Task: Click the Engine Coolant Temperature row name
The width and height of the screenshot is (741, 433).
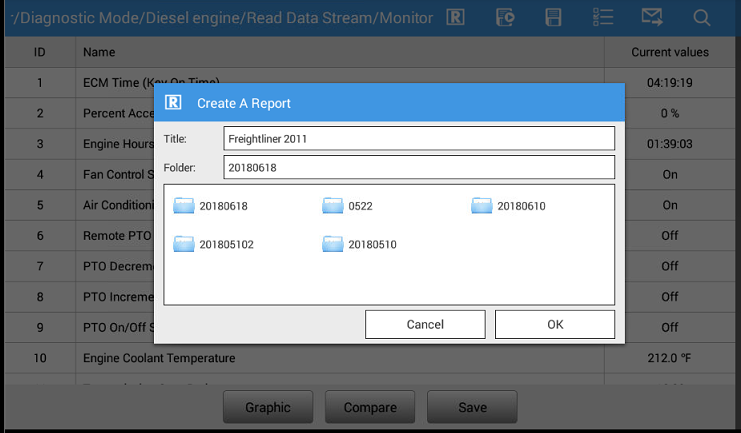Action: [159, 358]
